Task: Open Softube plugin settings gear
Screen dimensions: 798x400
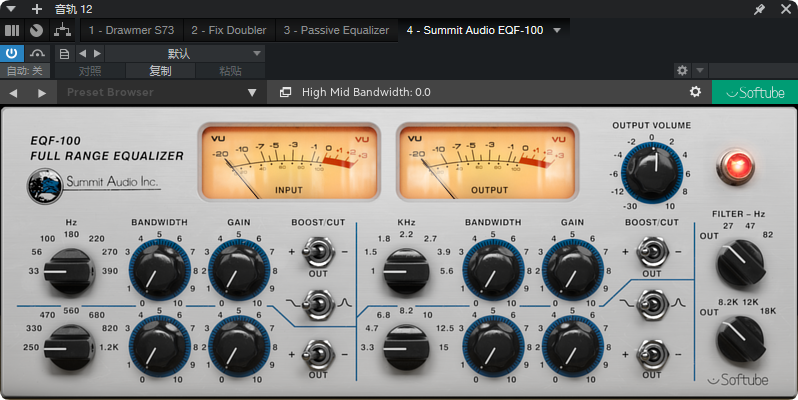Action: pyautogui.click(x=695, y=92)
